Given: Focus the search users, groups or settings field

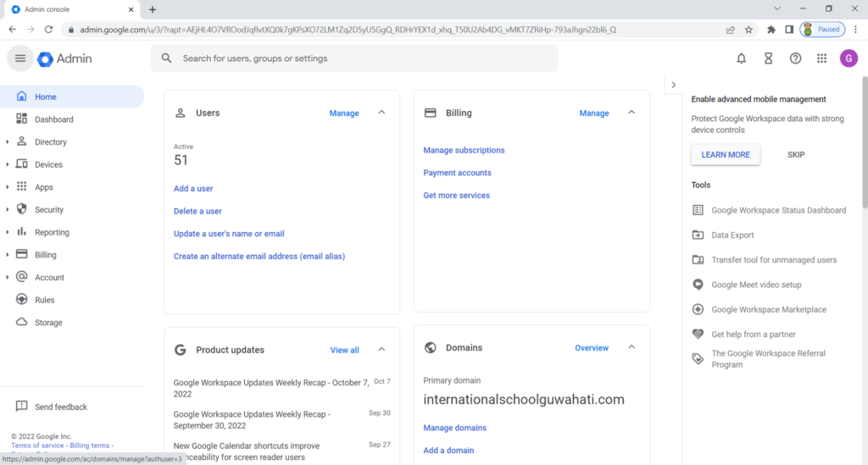Looking at the screenshot, I should coord(354,58).
